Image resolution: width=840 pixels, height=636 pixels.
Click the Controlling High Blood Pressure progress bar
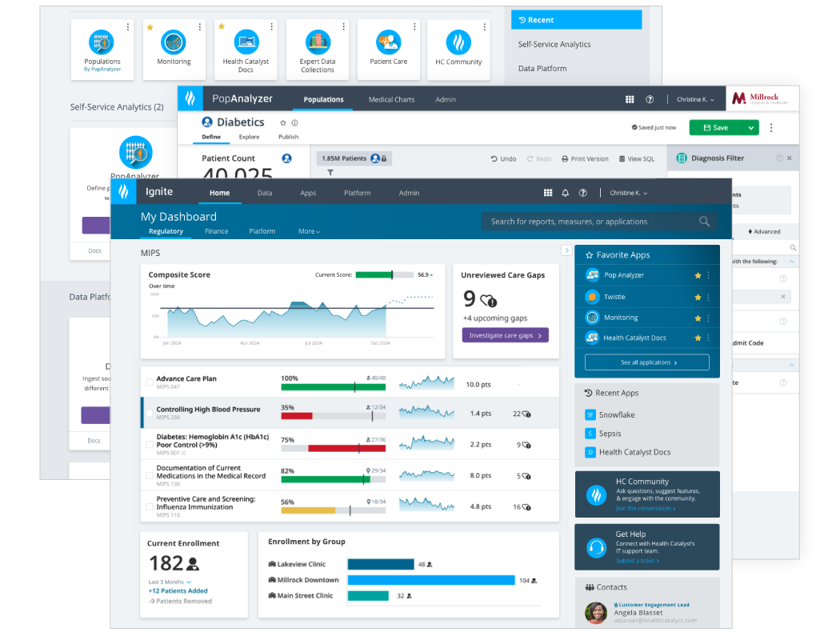[x=334, y=416]
